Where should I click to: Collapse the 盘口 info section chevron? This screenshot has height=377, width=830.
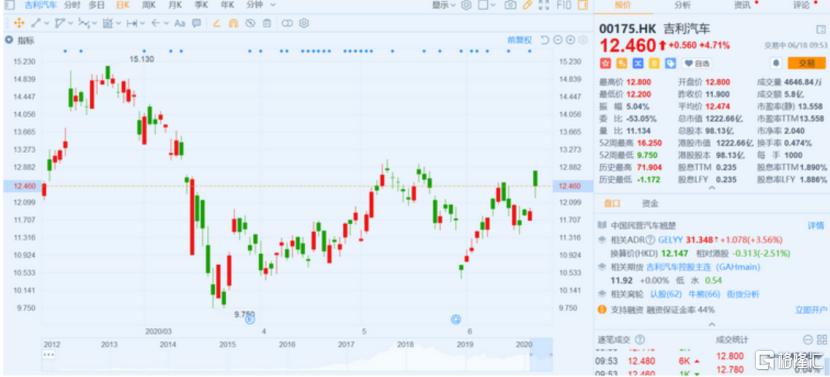[x=711, y=324]
